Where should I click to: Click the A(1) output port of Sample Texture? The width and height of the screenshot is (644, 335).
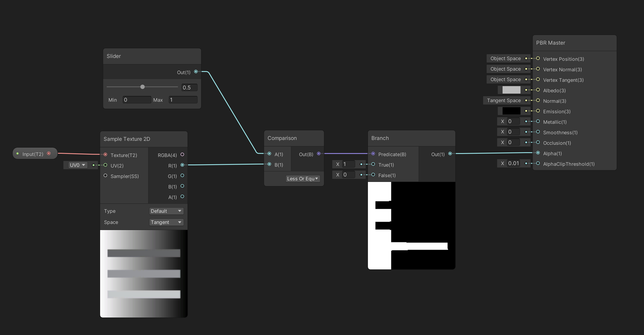182,197
